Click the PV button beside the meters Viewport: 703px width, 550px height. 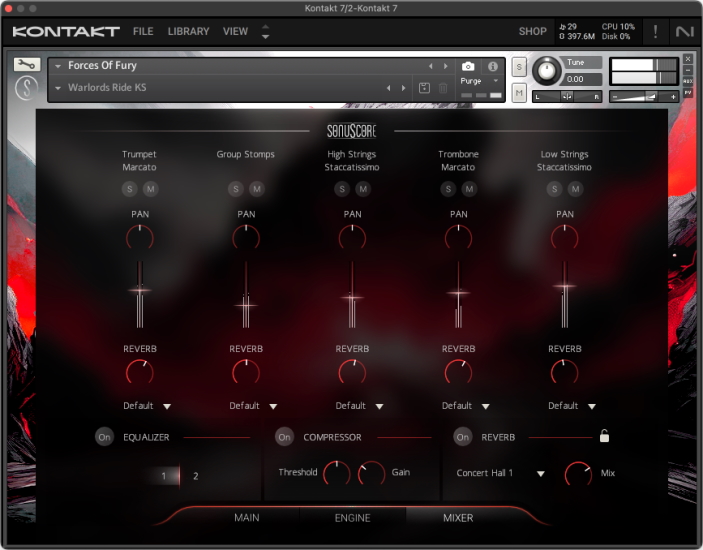click(688, 92)
